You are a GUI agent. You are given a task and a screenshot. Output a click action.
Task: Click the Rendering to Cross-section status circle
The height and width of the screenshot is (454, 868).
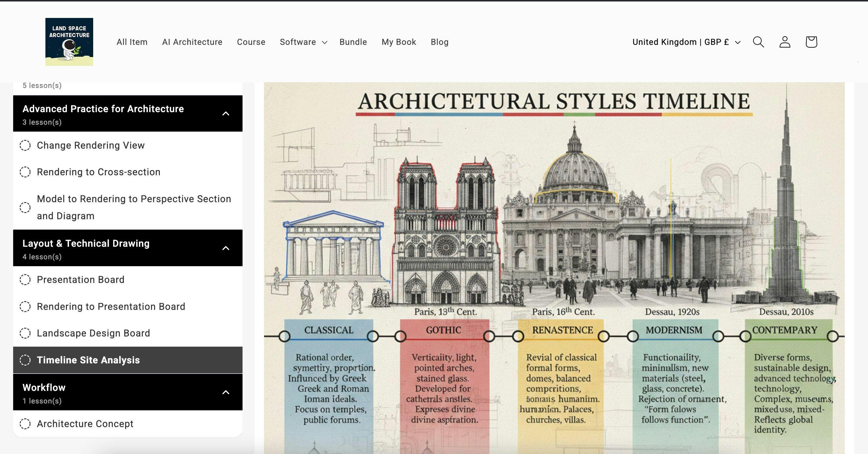pos(25,172)
